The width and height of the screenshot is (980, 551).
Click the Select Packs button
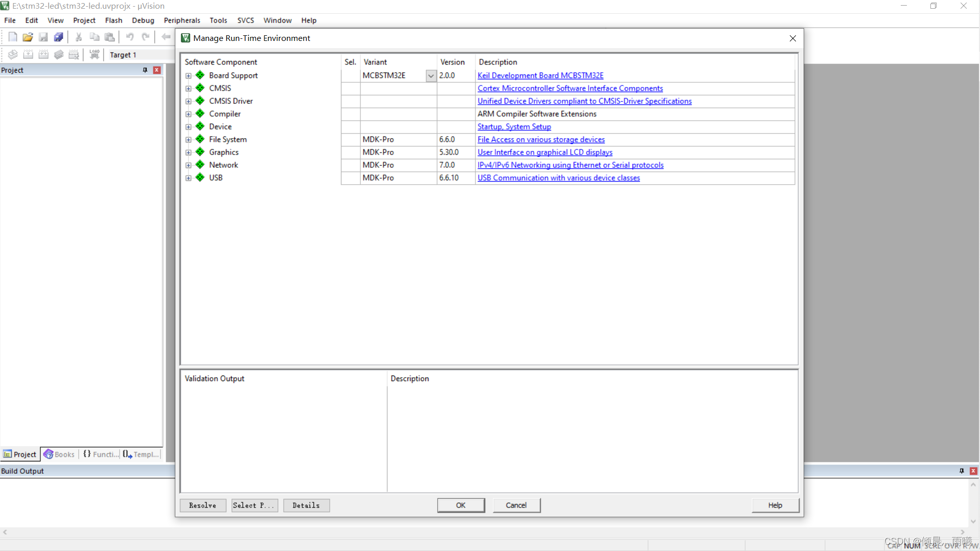254,505
